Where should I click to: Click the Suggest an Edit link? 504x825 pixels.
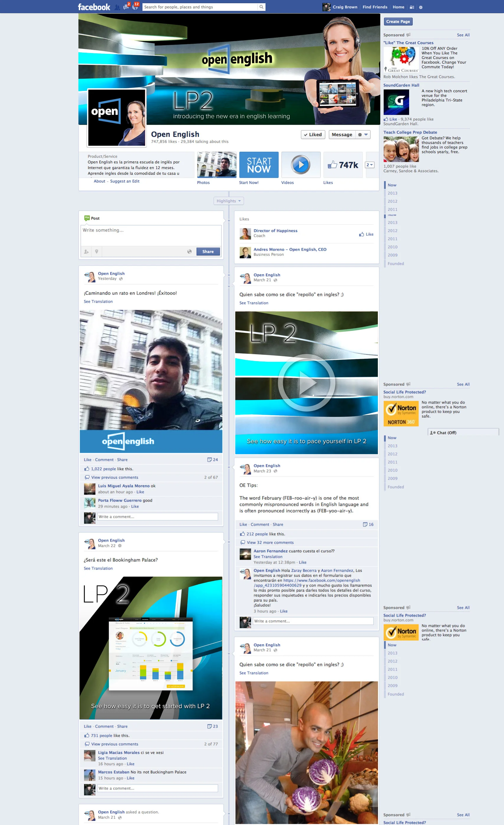click(x=125, y=181)
